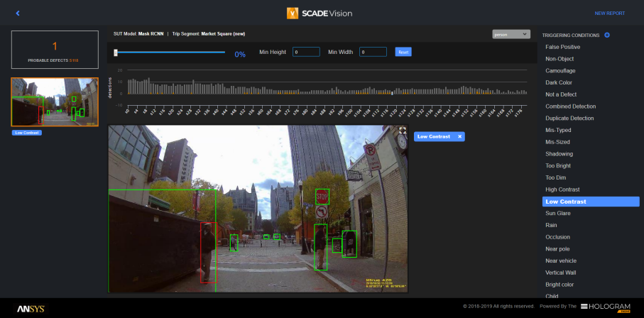
Task: Select Dark Color triggering condition
Action: [x=559, y=82]
